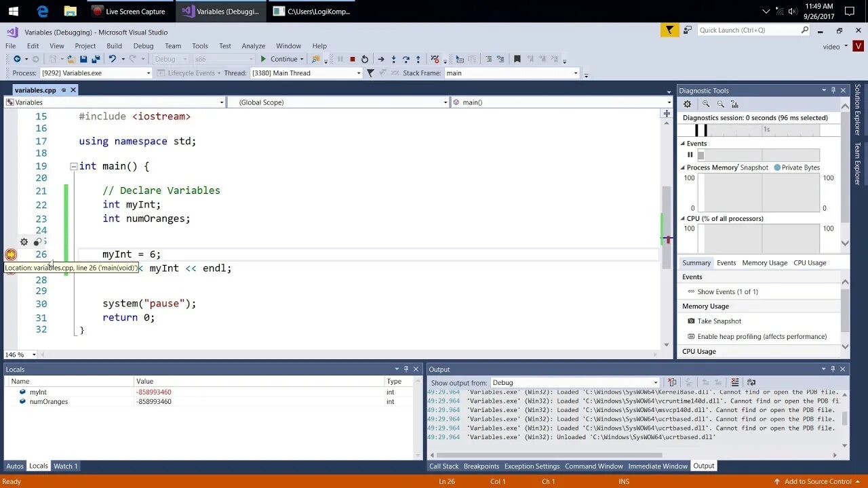Click the Navigate Backward icon
The width and height of the screenshot is (868, 488).
tap(17, 59)
